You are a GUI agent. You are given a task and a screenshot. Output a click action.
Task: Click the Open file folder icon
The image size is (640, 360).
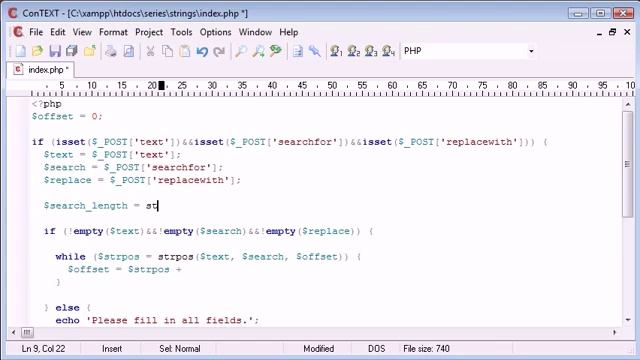click(x=37, y=51)
